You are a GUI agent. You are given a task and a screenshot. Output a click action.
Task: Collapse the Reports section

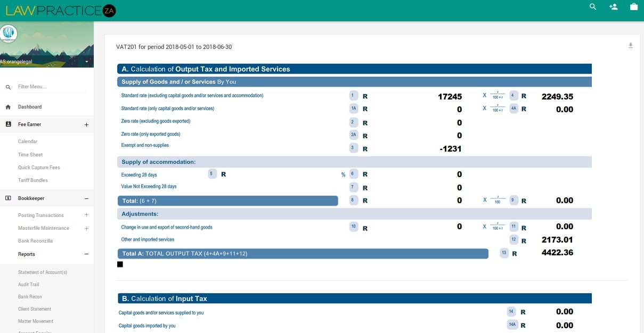pyautogui.click(x=86, y=254)
